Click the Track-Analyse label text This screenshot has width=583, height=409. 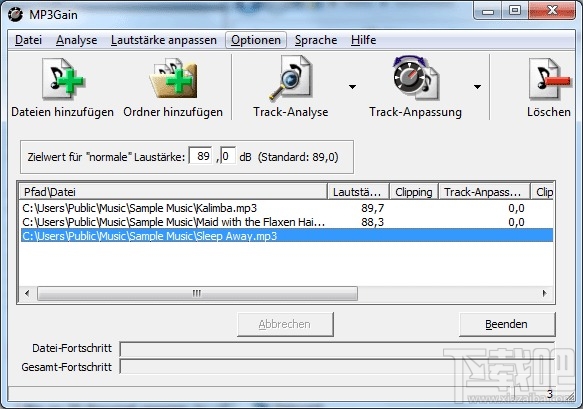point(291,112)
